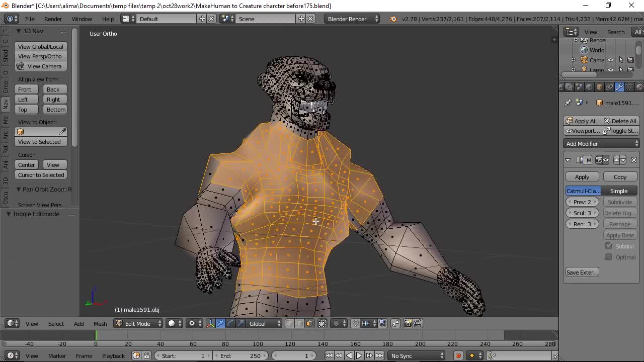Open the Object properties cube tab
The image size is (644, 362).
[599, 87]
